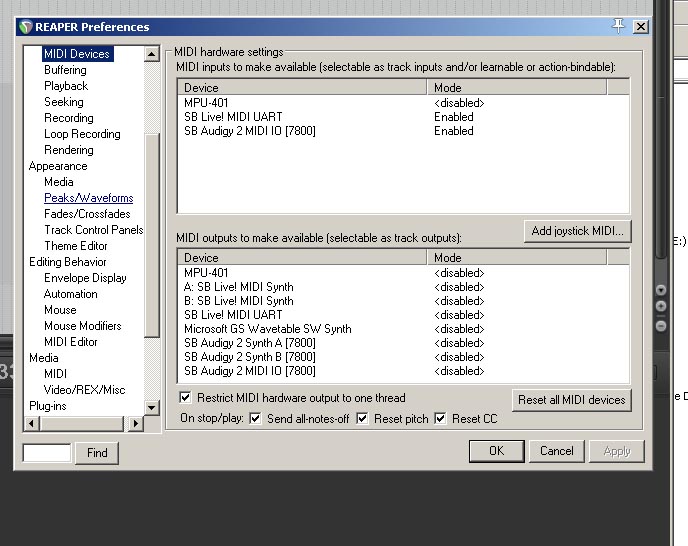Select the Plug-ins category
The image size is (688, 546).
[47, 406]
